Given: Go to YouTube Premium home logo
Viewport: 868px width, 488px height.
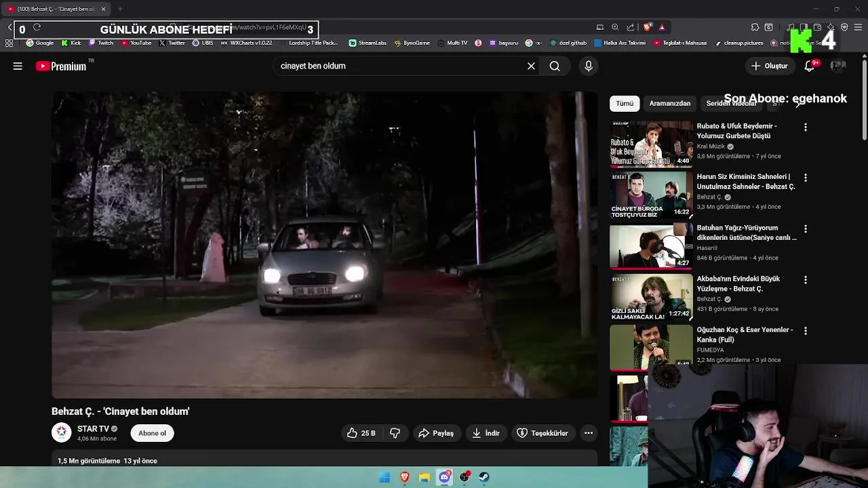Looking at the screenshot, I should tap(61, 66).
